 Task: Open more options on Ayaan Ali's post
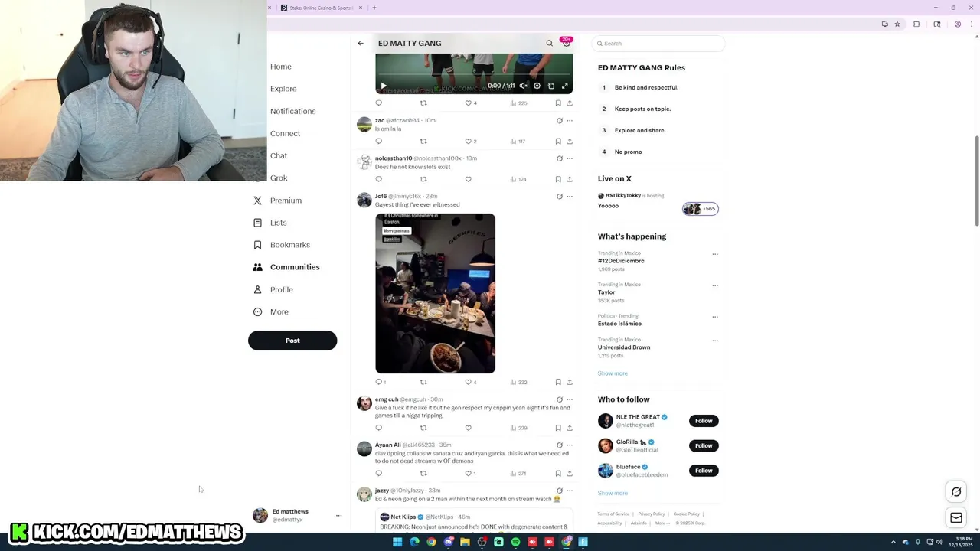[x=570, y=445]
